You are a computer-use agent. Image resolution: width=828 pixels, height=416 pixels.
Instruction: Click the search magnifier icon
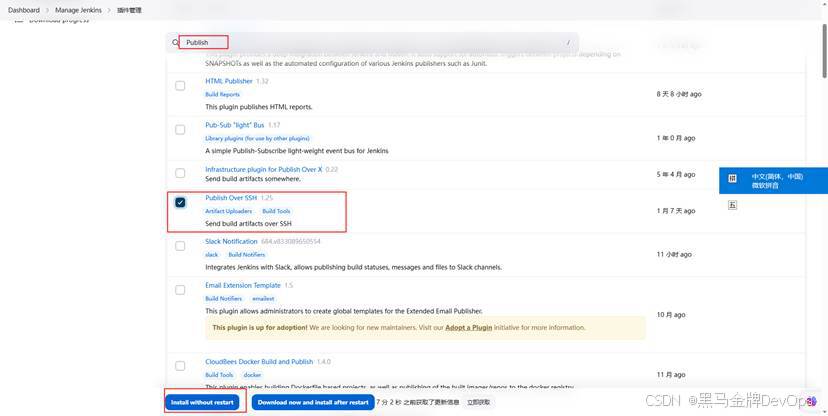pos(175,42)
